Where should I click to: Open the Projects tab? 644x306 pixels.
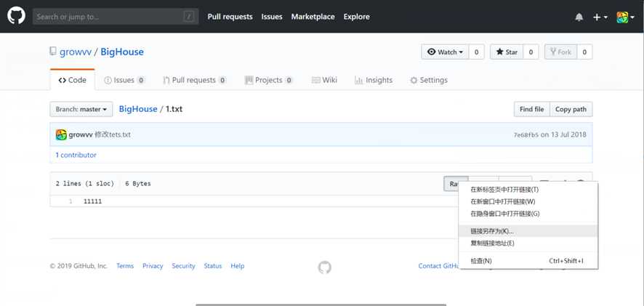pos(269,80)
